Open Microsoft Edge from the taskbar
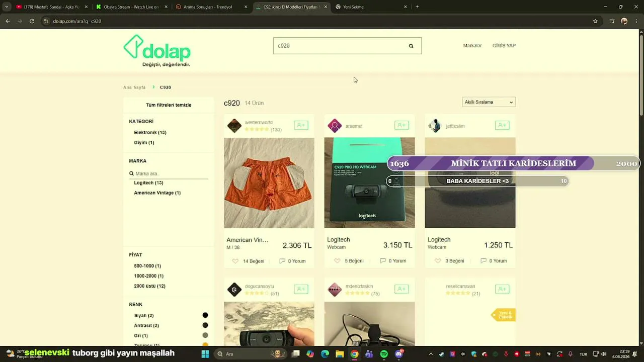 point(325,354)
